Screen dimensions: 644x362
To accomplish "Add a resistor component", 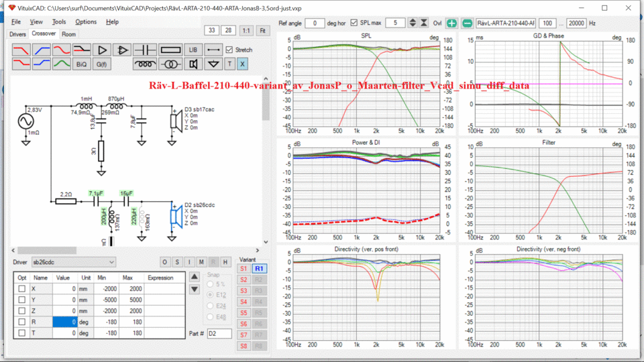I will click(170, 50).
